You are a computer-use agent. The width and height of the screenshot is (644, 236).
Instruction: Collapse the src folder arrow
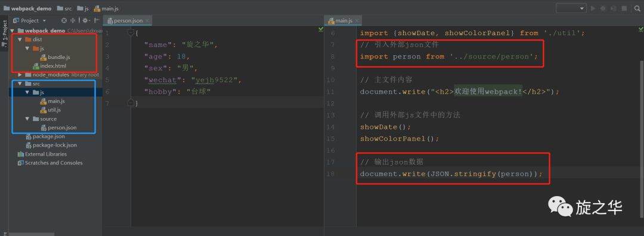click(x=20, y=83)
